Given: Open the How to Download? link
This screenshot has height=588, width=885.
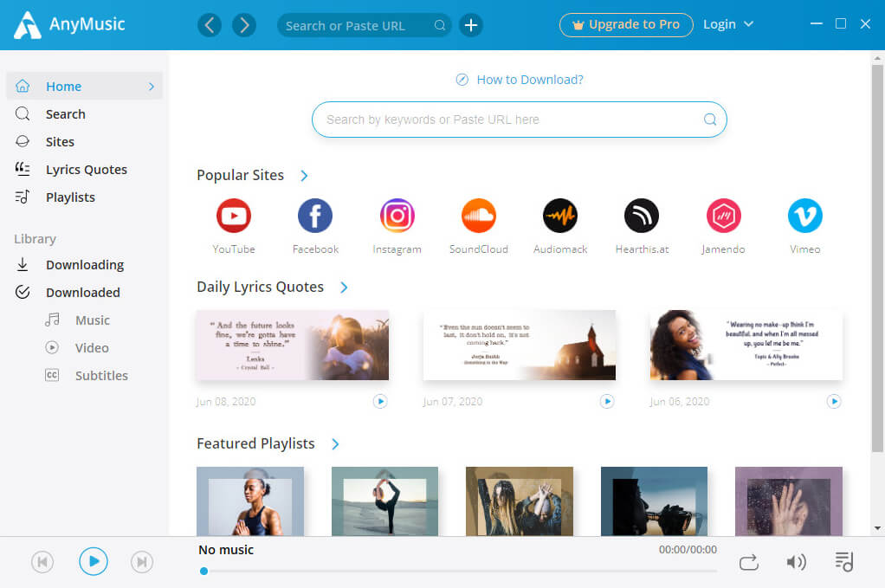Looking at the screenshot, I should click(x=530, y=80).
